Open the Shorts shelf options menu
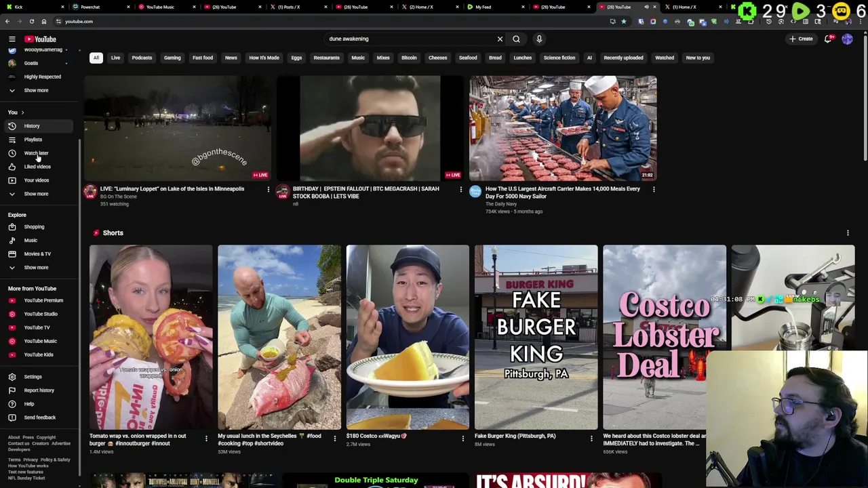The height and width of the screenshot is (488, 868). coord(848,233)
